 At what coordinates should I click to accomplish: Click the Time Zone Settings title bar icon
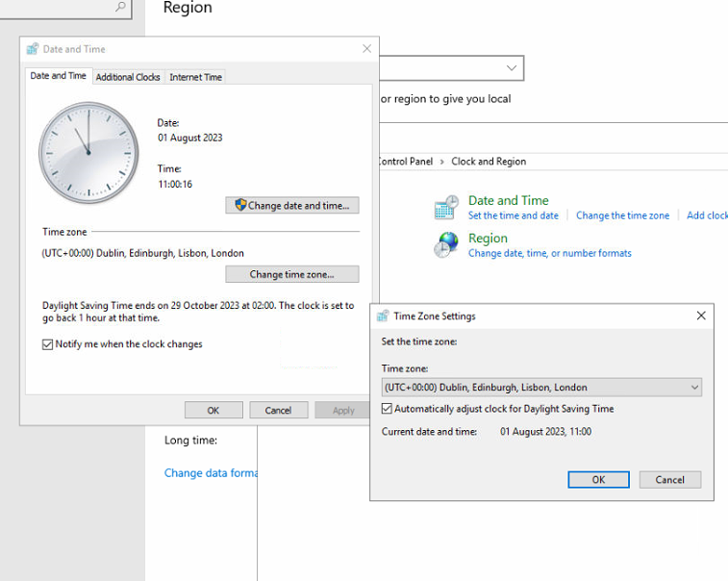point(383,316)
